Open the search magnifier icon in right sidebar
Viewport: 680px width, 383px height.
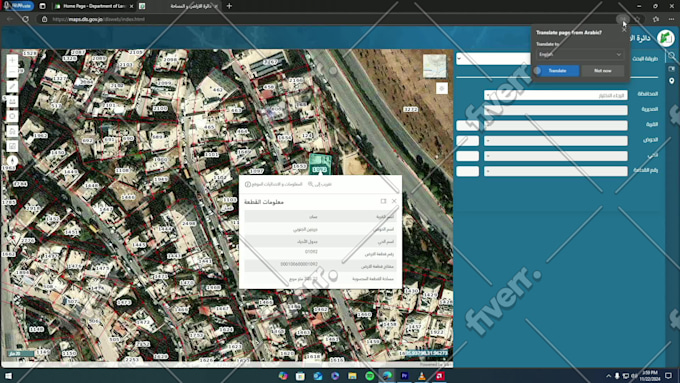[671, 56]
